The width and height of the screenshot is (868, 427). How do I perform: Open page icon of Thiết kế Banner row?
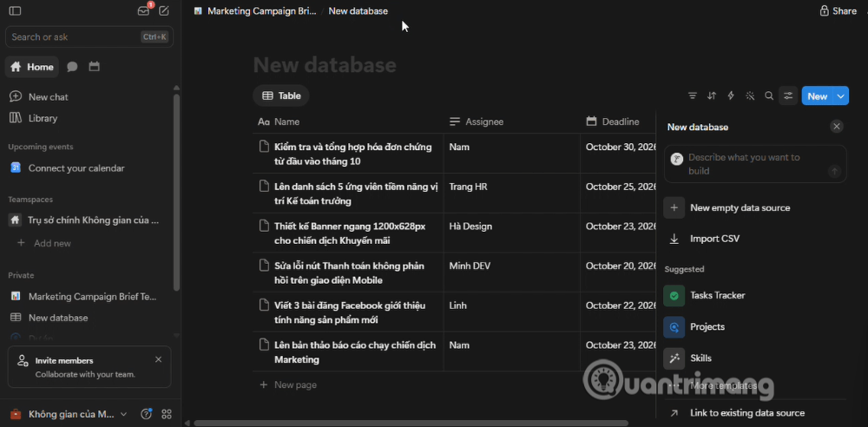tap(264, 226)
